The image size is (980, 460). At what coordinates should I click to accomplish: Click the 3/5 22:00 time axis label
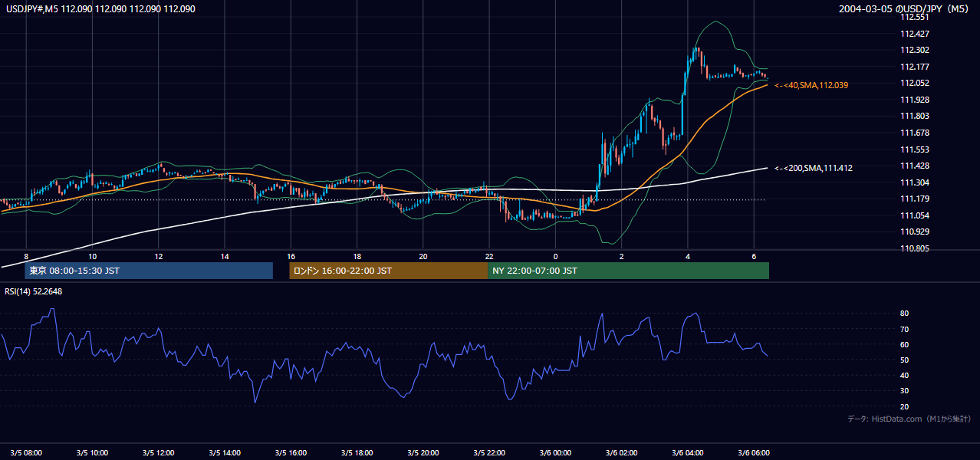(x=489, y=452)
